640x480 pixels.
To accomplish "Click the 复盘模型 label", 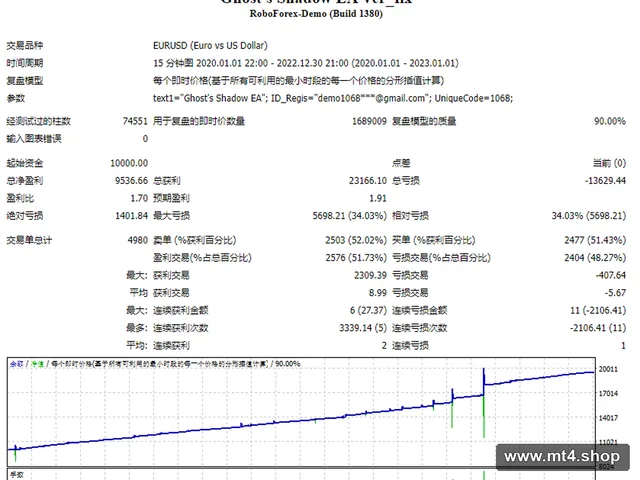I will (x=24, y=80).
